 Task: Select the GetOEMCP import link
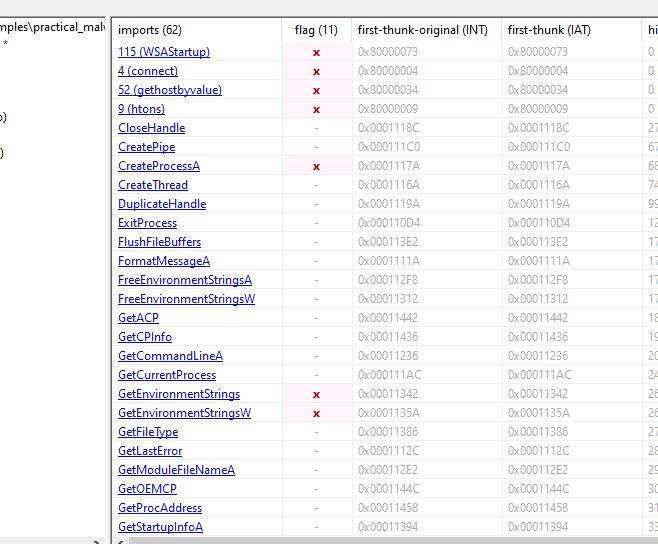pyautogui.click(x=147, y=489)
